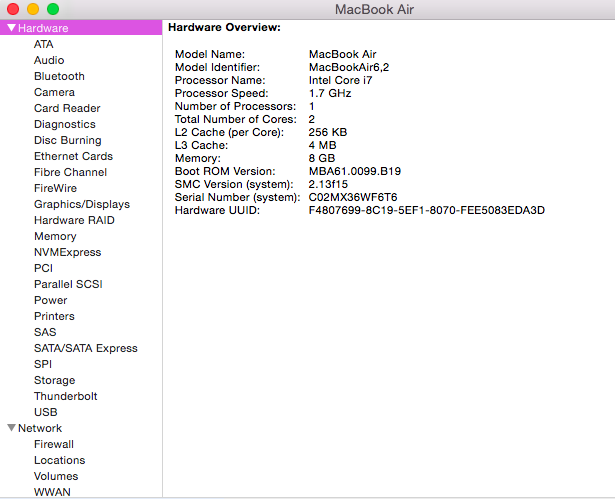615x499 pixels.
Task: Open Parallel SCSI entry
Action: point(68,284)
